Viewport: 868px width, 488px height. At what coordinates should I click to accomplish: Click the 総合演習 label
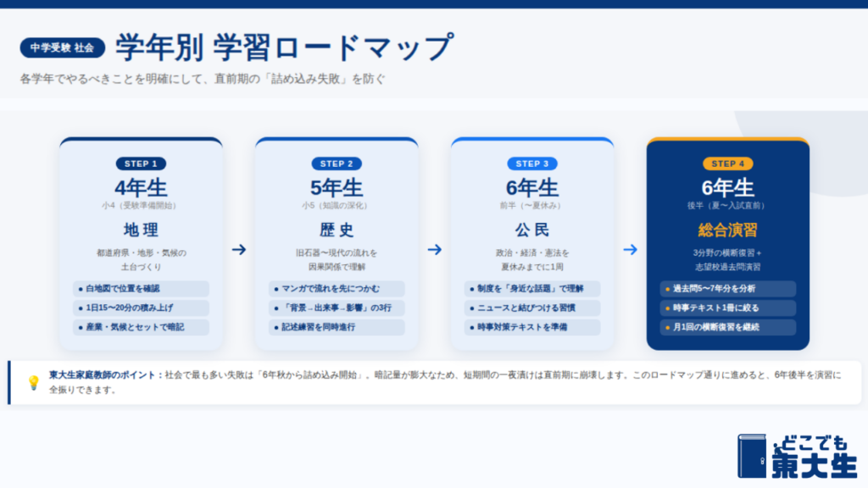point(728,230)
